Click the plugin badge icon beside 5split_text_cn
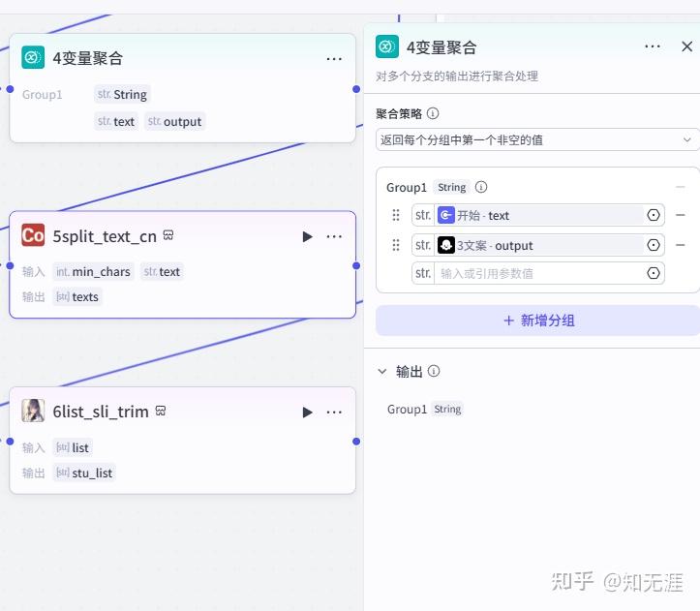 point(168,235)
